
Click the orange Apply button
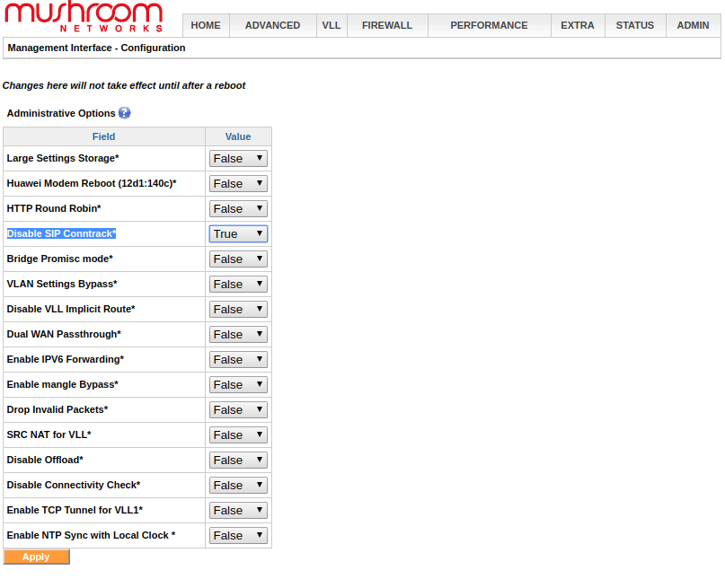pyautogui.click(x=36, y=557)
